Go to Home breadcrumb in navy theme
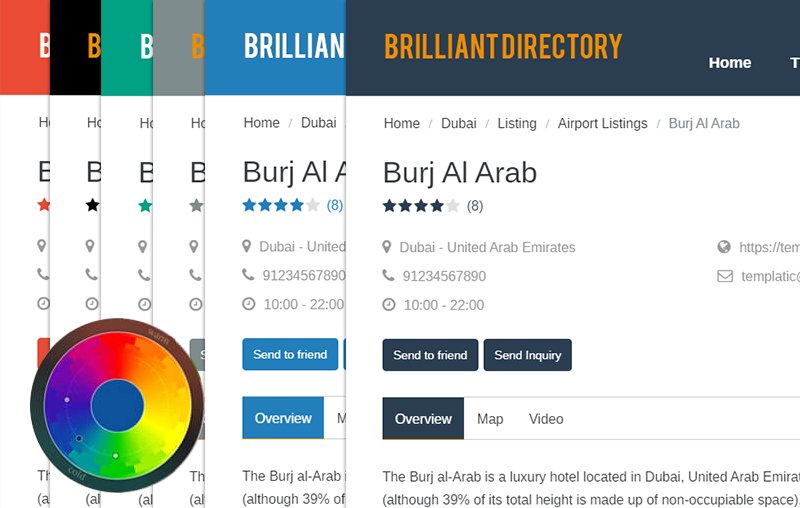This screenshot has height=508, width=800. coord(402,123)
